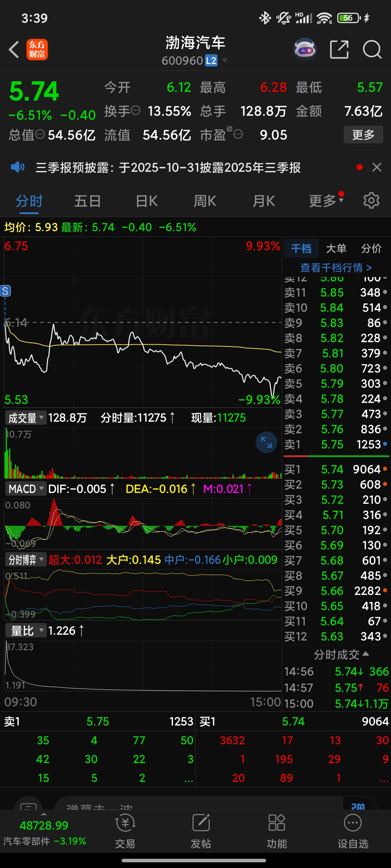This screenshot has width=391, height=868.
Task: Tap the 卖5 price 5.79
Action: point(332,383)
